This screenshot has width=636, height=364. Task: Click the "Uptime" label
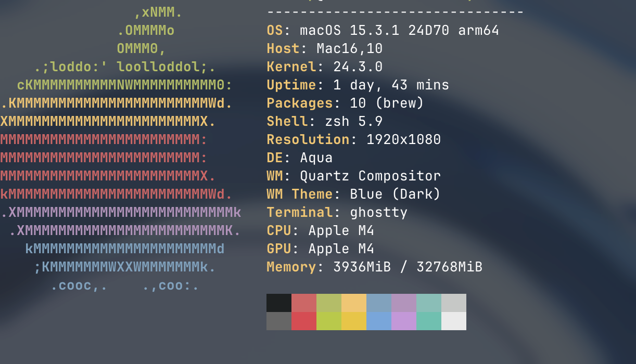click(x=291, y=85)
